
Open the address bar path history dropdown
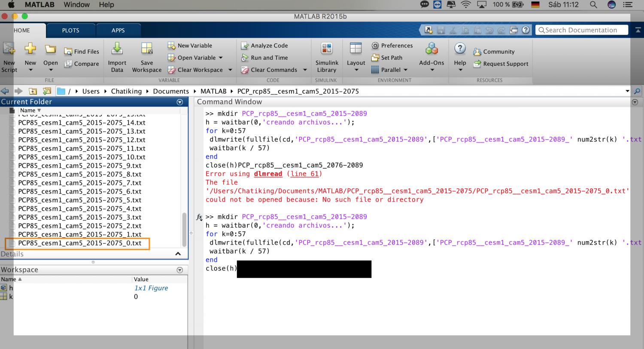pos(628,91)
